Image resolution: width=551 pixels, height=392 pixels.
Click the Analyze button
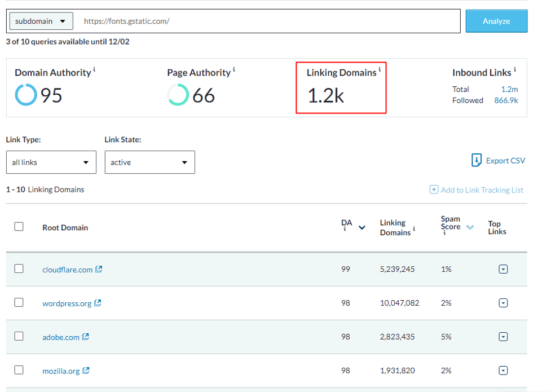click(496, 21)
